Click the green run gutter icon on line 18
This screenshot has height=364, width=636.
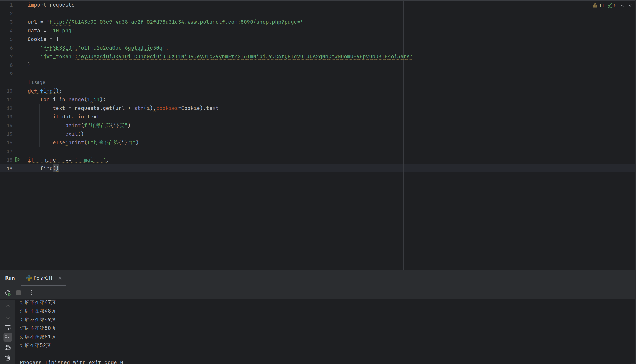click(17, 160)
